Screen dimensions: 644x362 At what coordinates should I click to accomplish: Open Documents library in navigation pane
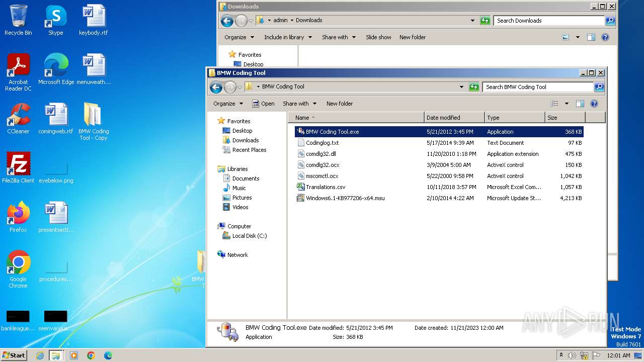coord(241,178)
